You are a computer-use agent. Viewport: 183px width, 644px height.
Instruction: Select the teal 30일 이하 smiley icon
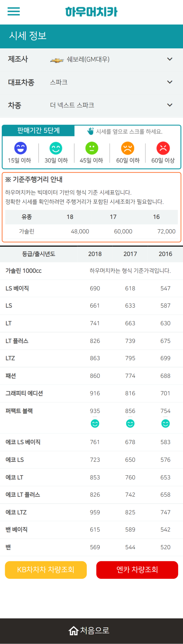click(56, 148)
